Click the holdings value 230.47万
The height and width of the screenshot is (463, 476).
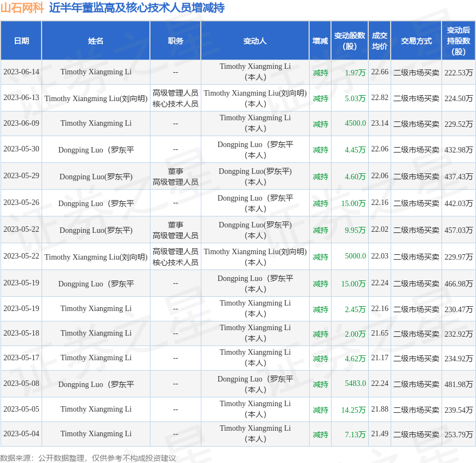click(x=458, y=309)
